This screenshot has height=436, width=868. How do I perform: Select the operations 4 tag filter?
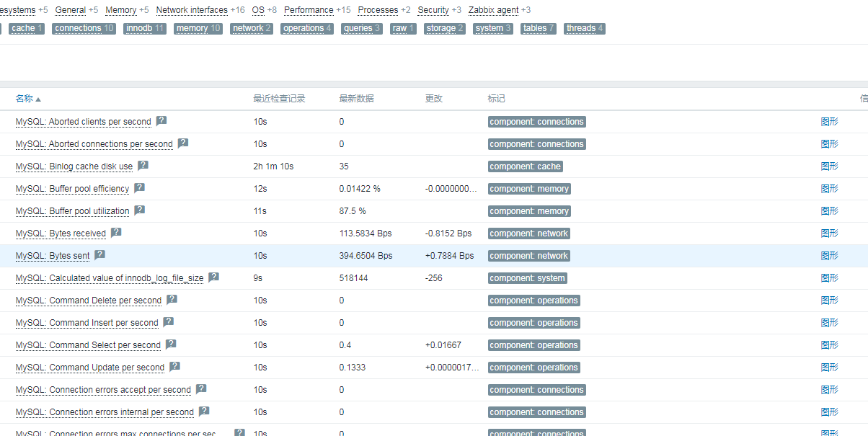tap(307, 28)
